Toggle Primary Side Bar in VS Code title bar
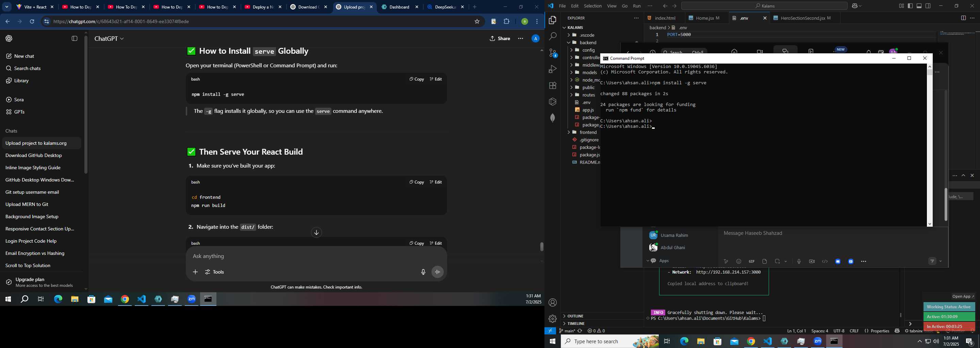This screenshot has height=348, width=980. click(x=910, y=6)
